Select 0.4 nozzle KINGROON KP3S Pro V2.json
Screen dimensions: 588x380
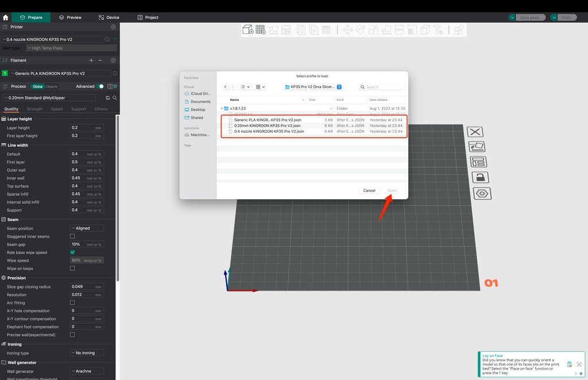[x=269, y=131]
